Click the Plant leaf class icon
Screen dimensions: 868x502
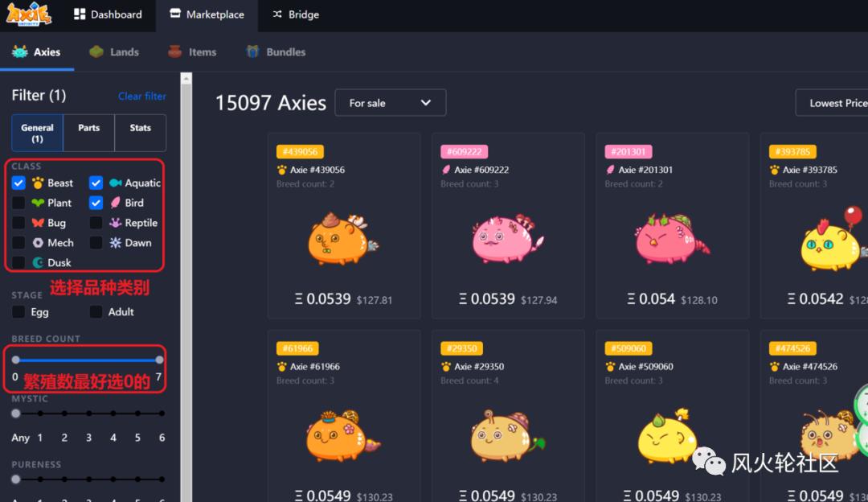coord(38,203)
